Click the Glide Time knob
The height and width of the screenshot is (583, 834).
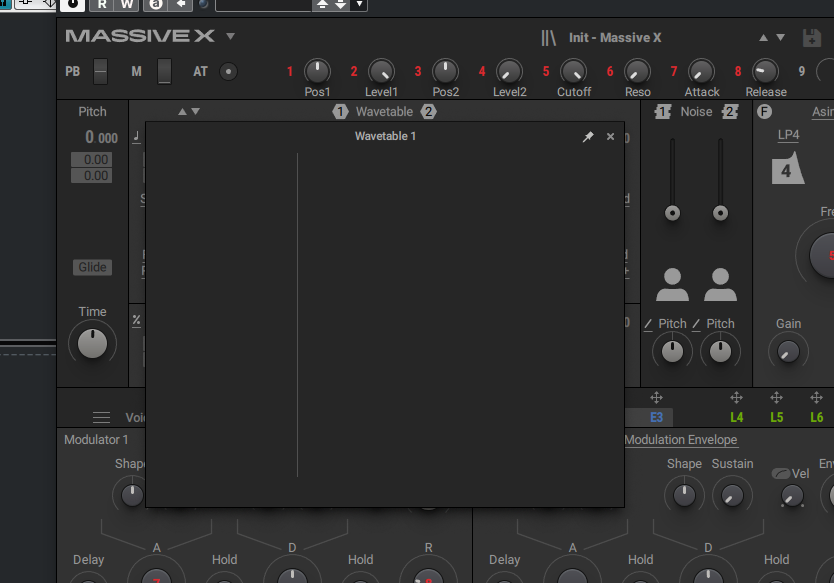click(93, 344)
